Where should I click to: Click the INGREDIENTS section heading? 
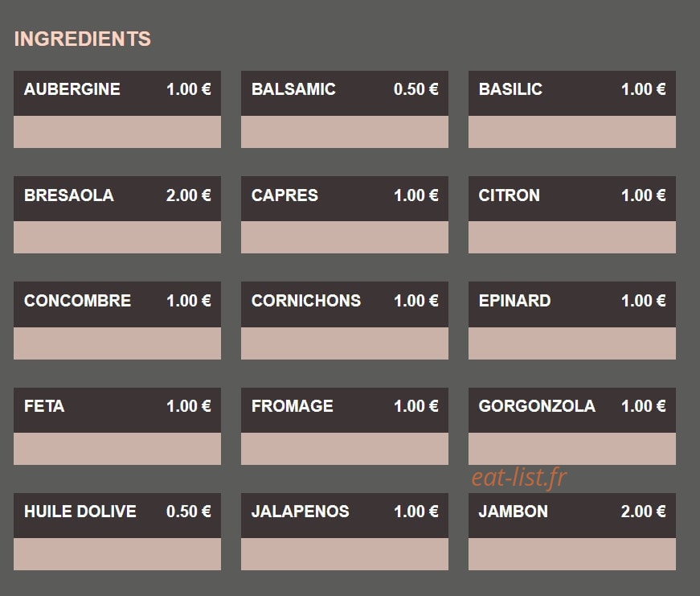83,39
